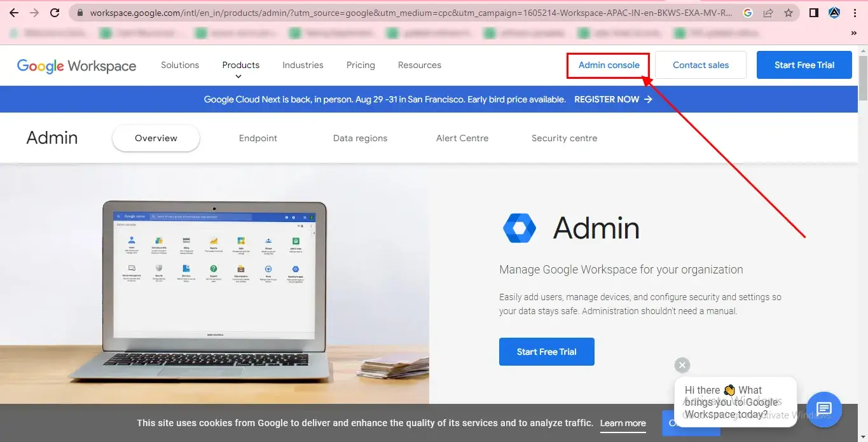The image size is (868, 442).
Task: Reload the page with refresh icon
Action: tap(55, 13)
